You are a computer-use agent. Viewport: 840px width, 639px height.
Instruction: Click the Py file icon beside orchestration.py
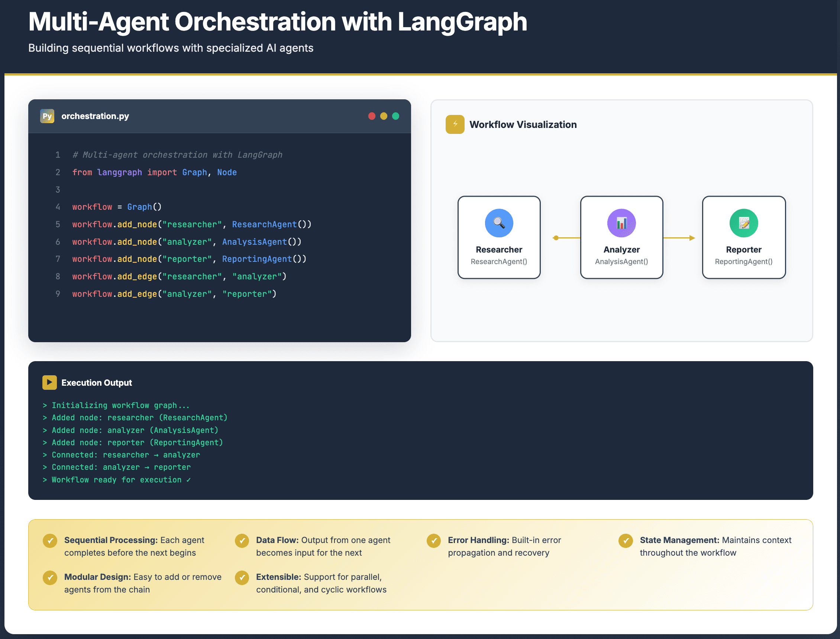click(x=47, y=116)
